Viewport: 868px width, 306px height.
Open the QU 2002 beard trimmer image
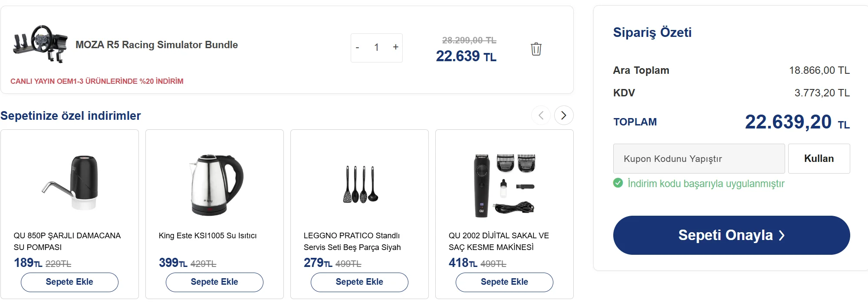[504, 185]
